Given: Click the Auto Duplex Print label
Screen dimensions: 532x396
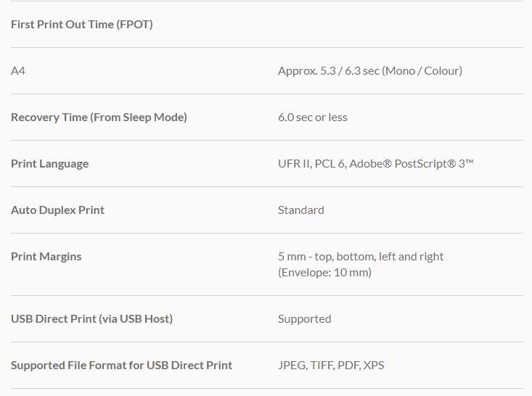Looking at the screenshot, I should pos(57,210).
